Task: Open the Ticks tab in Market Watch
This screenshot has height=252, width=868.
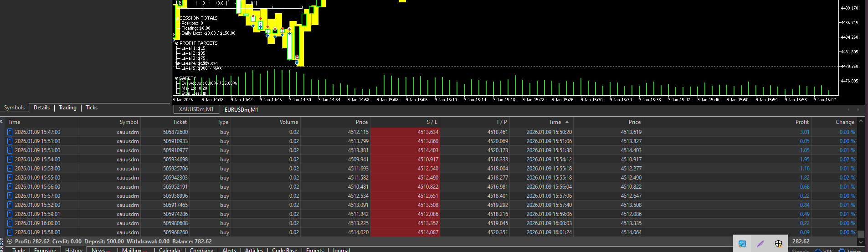Action: (92, 108)
